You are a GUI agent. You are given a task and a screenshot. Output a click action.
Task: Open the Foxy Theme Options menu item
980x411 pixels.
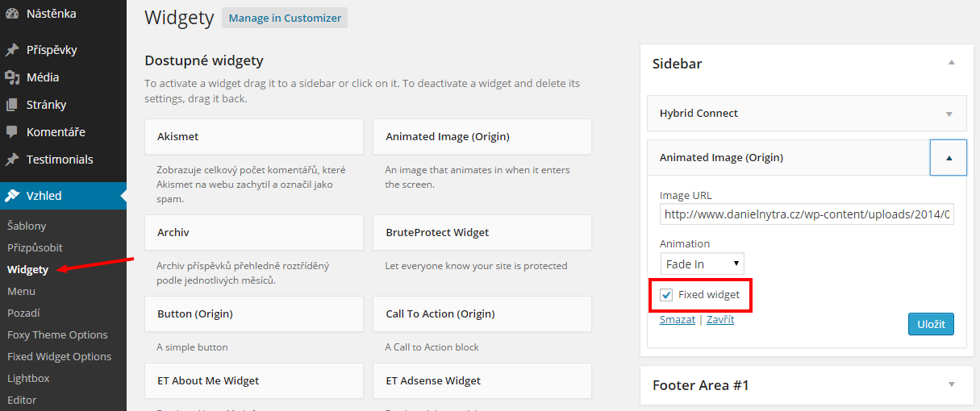point(57,334)
